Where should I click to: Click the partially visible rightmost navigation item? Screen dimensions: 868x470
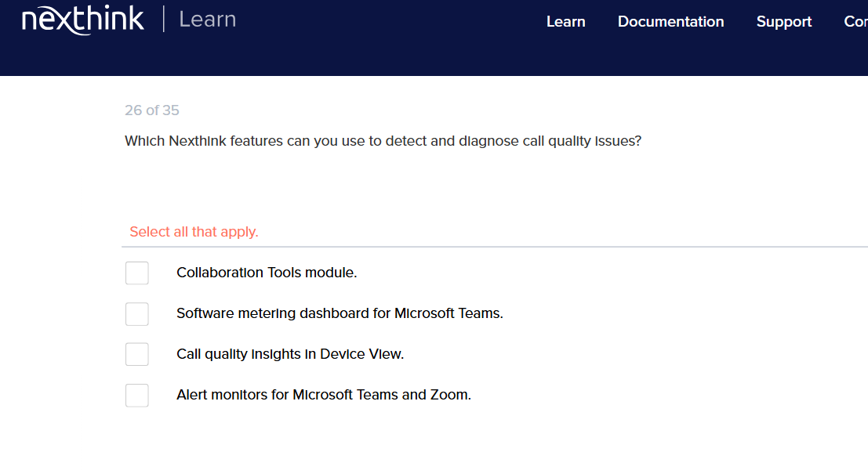856,22
